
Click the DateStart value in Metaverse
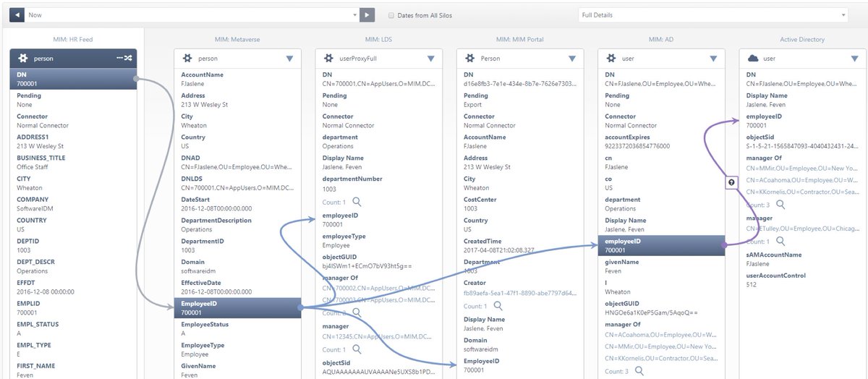[x=216, y=208]
